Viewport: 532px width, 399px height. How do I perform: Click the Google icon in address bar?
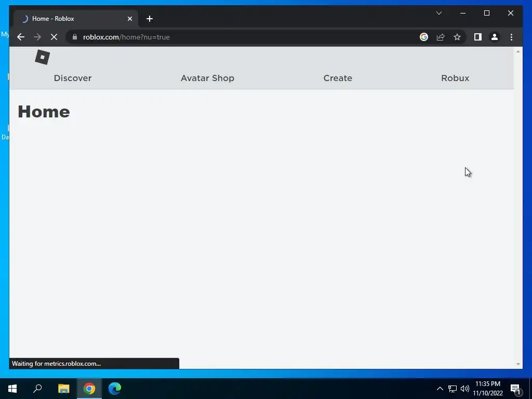[x=424, y=37]
